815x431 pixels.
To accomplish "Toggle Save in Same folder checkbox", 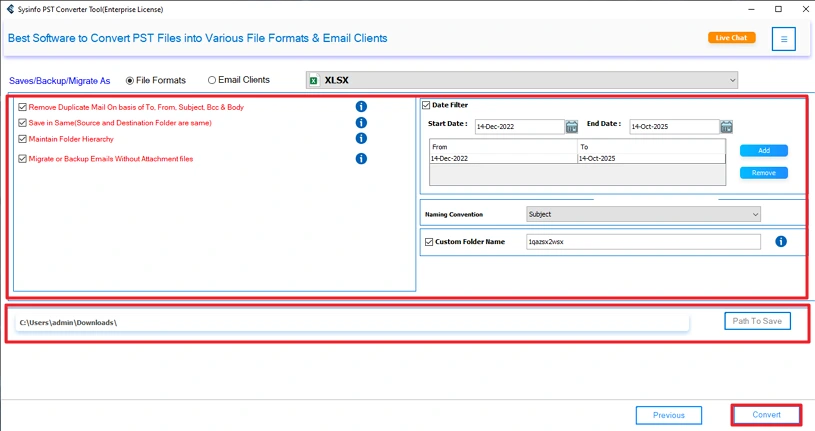I will point(22,123).
